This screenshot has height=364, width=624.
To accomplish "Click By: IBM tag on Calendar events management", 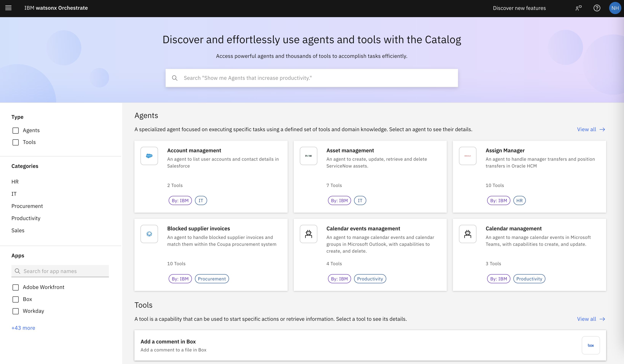I will (339, 279).
